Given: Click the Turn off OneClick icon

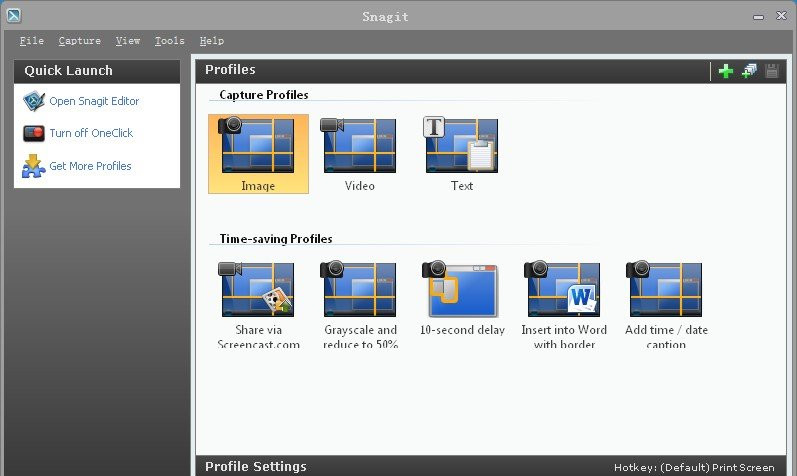Looking at the screenshot, I should tap(34, 133).
